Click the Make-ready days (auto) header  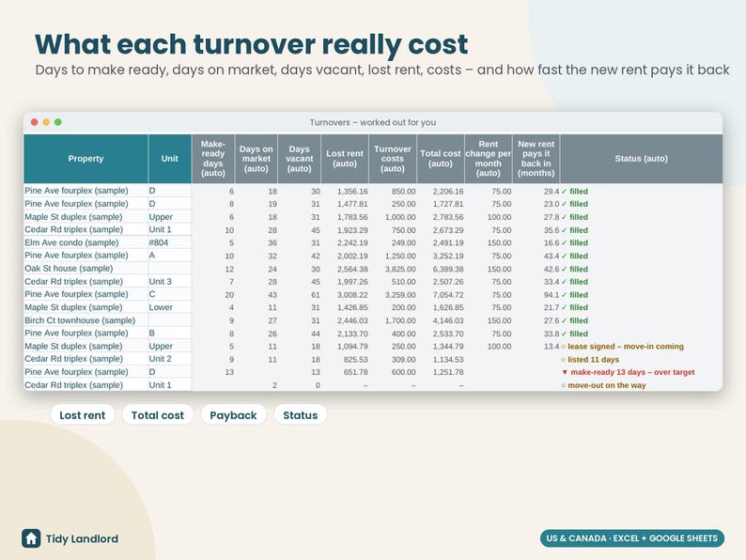point(213,159)
